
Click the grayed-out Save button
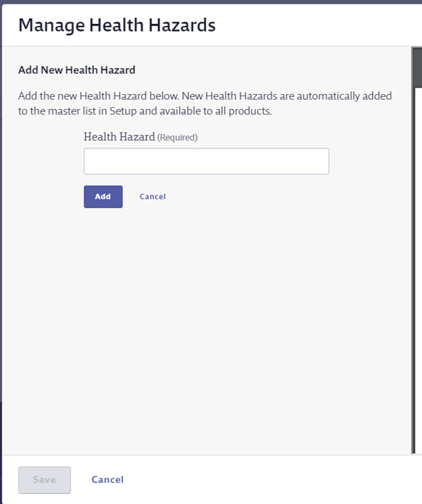[x=44, y=480]
